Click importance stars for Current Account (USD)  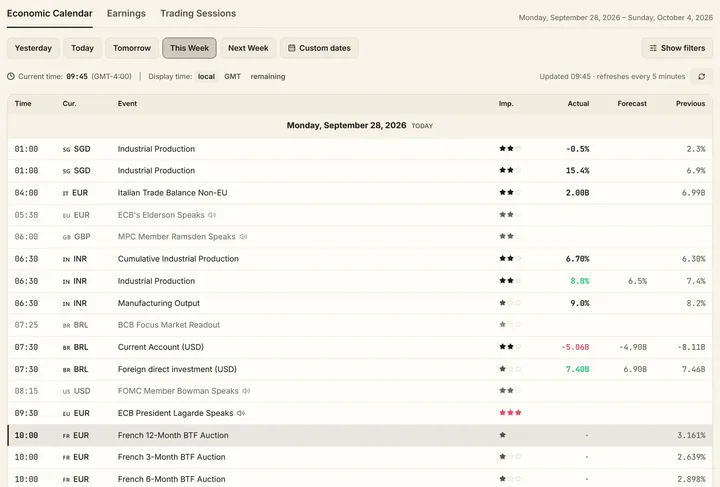pyautogui.click(x=510, y=347)
